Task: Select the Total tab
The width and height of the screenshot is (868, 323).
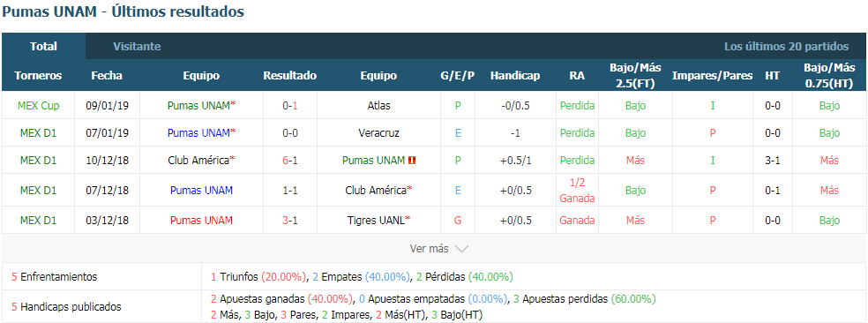Action: pos(44,47)
